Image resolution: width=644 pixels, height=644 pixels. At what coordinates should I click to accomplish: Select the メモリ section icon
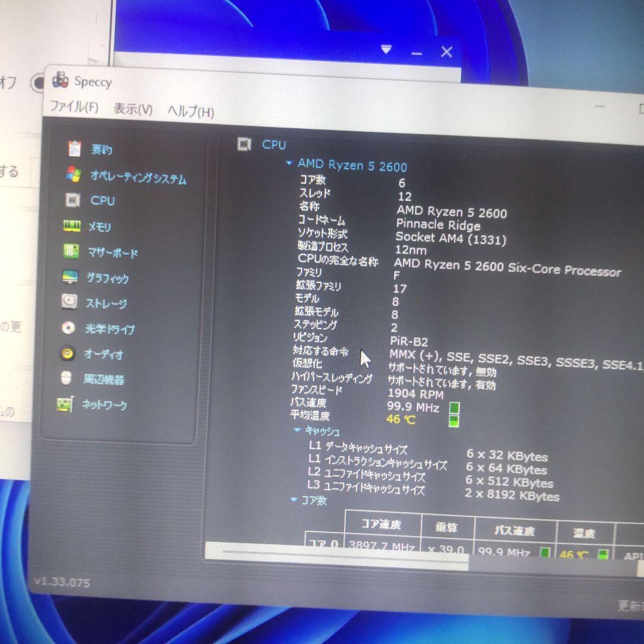(x=72, y=227)
